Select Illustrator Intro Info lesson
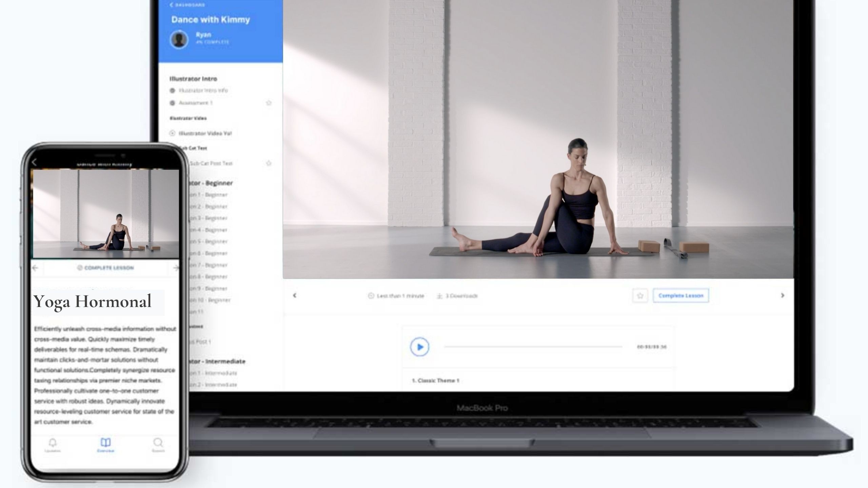868x488 pixels. click(x=203, y=90)
